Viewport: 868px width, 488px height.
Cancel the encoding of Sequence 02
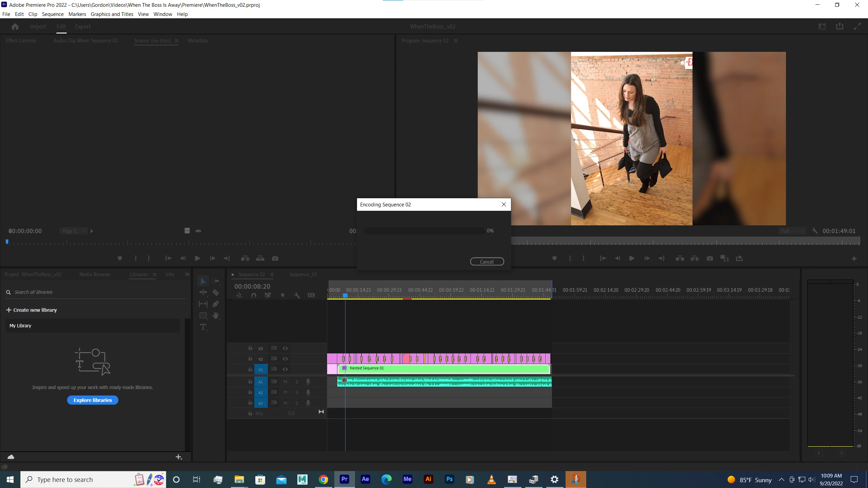coord(487,262)
